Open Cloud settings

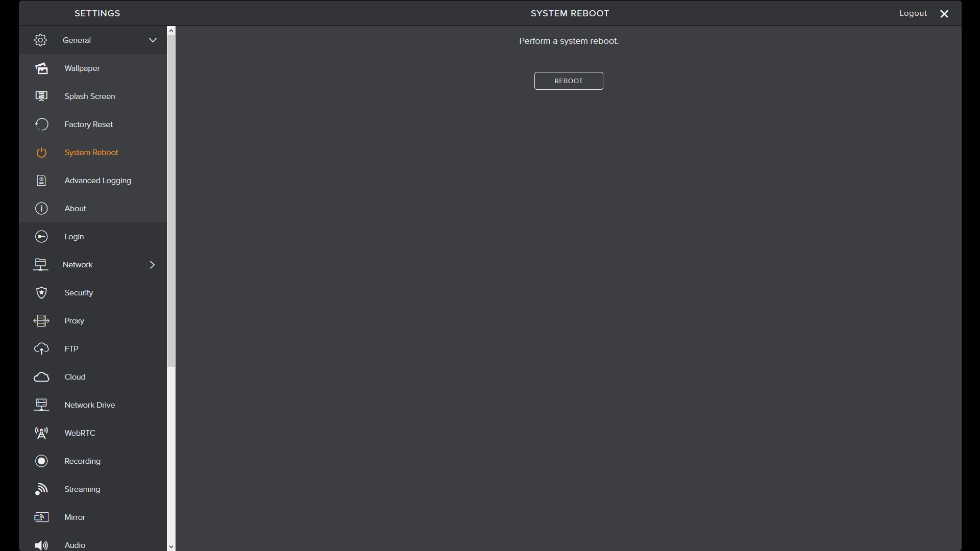click(x=93, y=377)
